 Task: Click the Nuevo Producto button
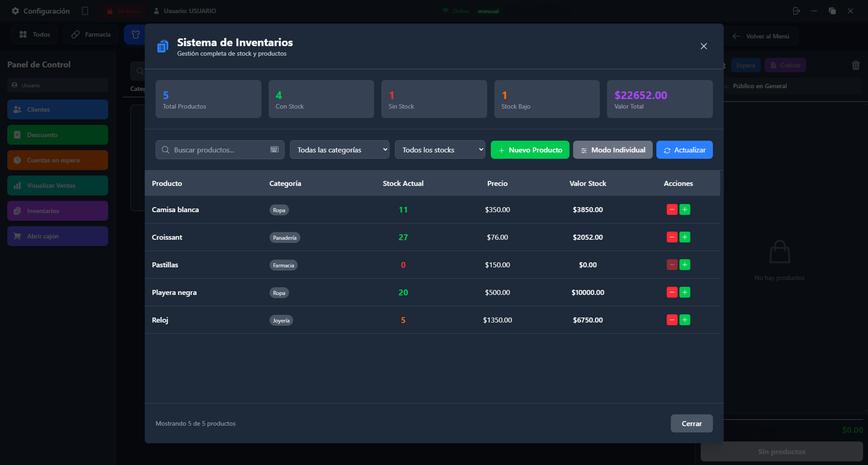pyautogui.click(x=530, y=150)
